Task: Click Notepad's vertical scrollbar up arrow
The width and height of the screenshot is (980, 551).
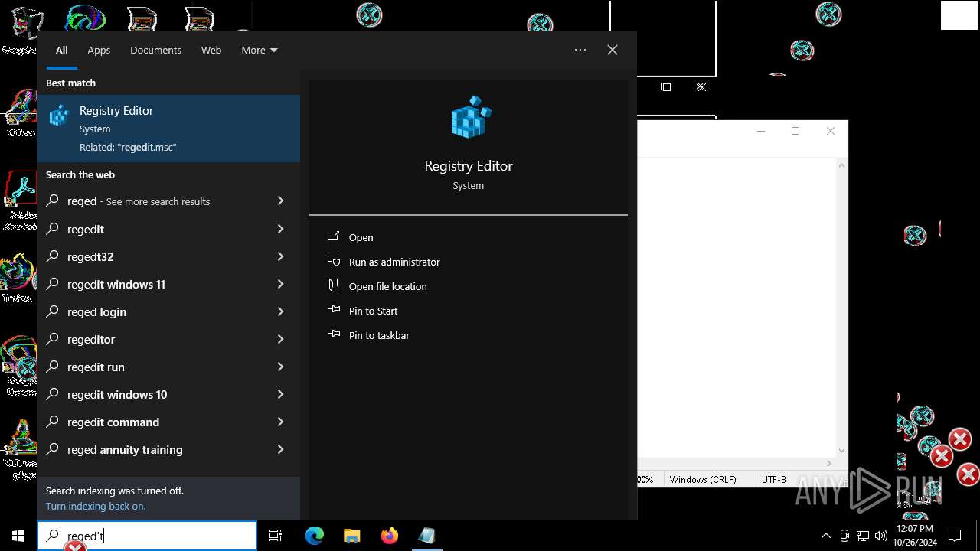Action: tap(842, 165)
